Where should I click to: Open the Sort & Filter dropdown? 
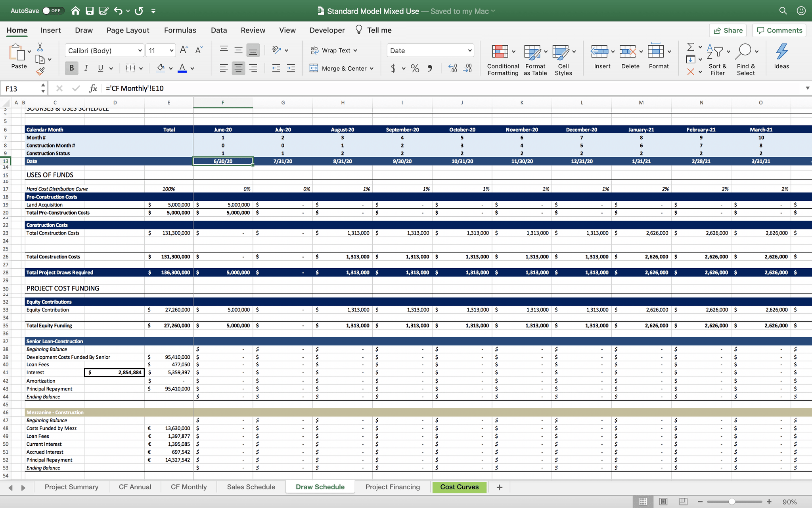pos(718,60)
